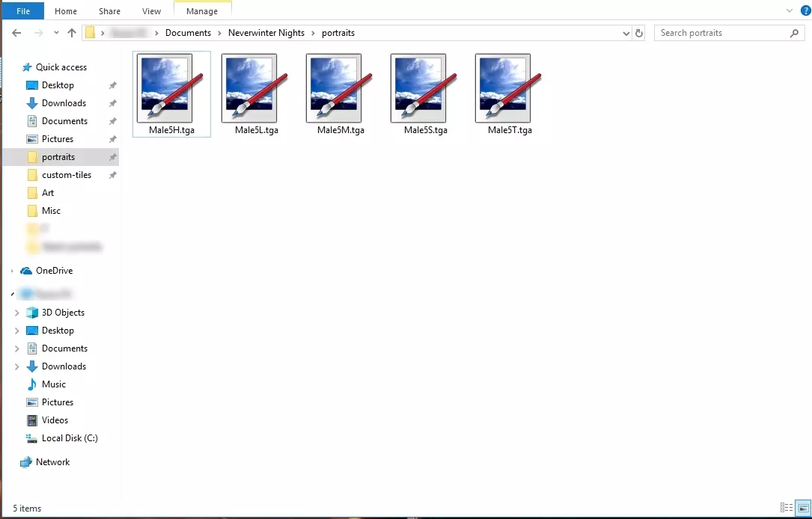This screenshot has height=519, width=812.
Task: Switch to the Home ribbon tab
Action: (66, 11)
